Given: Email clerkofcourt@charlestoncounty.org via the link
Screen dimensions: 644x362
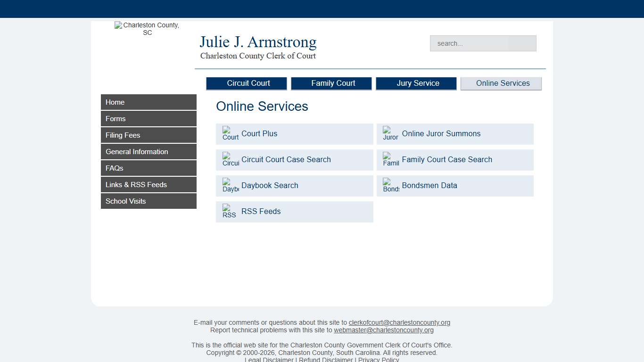Looking at the screenshot, I should tap(399, 322).
